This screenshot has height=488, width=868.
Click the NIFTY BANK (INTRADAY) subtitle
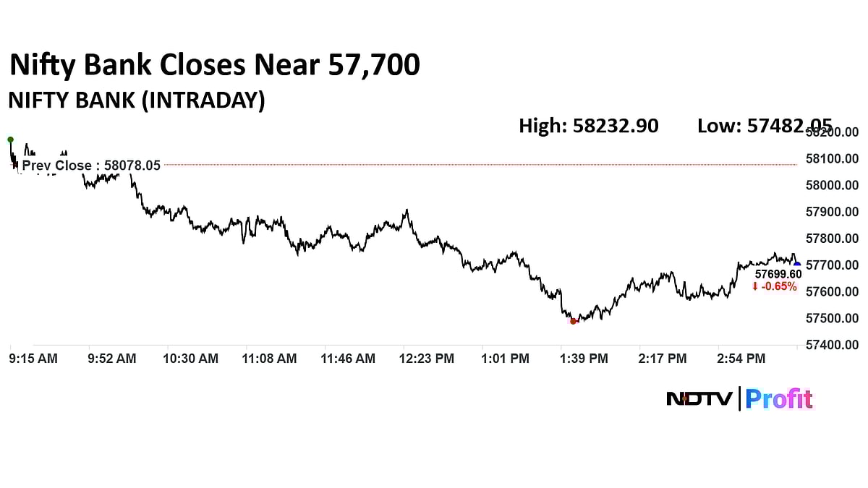click(x=136, y=100)
